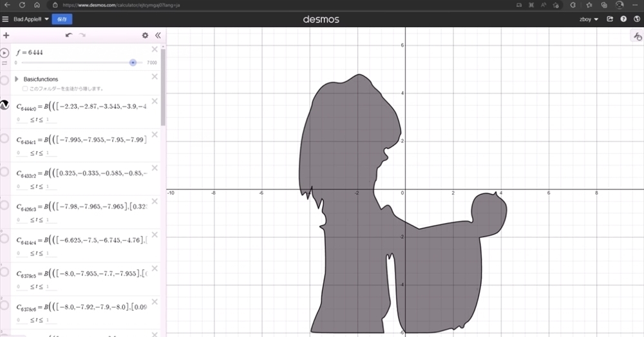Click the f slider handle

coord(133,63)
